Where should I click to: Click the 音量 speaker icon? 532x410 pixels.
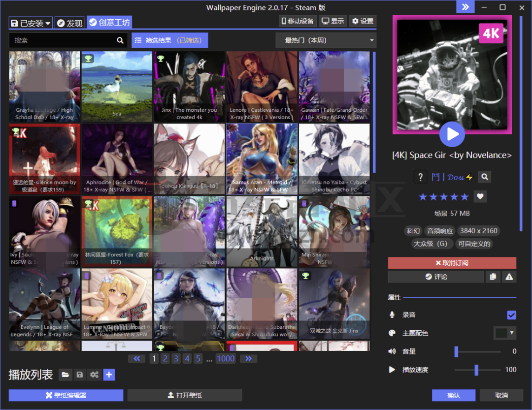click(x=392, y=351)
